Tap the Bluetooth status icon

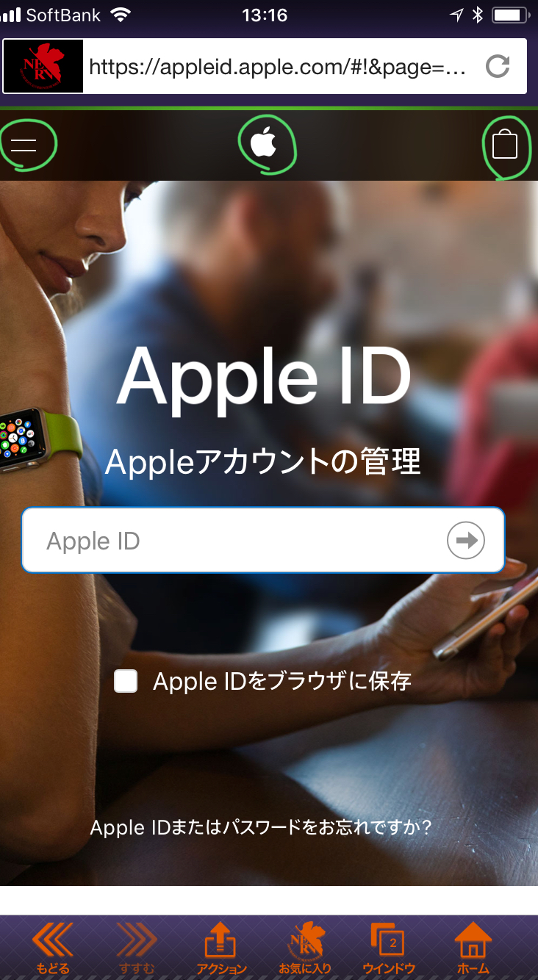click(477, 15)
